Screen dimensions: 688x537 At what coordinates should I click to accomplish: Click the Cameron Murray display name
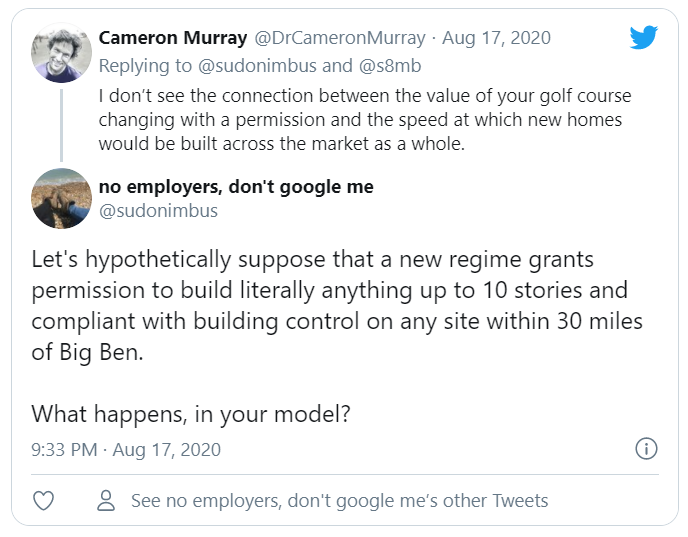click(173, 38)
